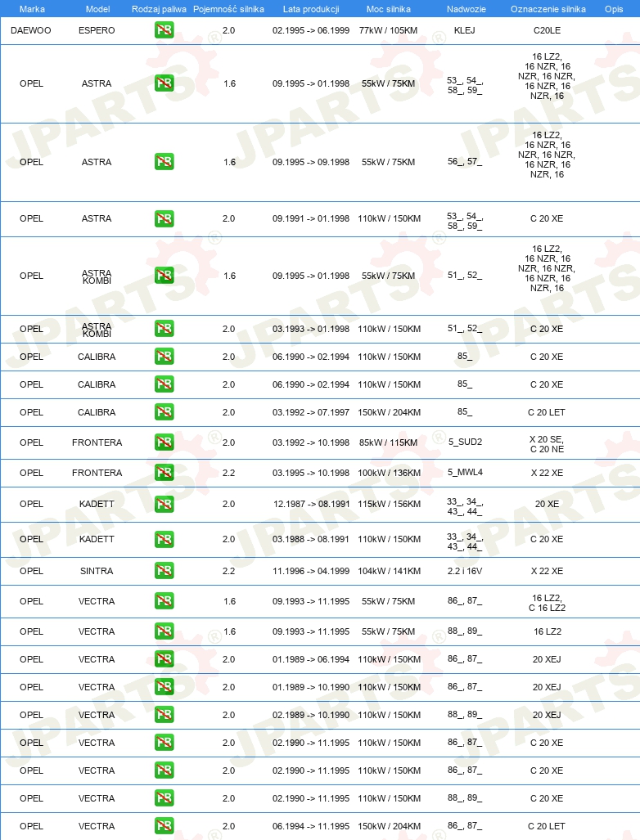Select the 100kW / 136KM power cell
The height and width of the screenshot is (840, 640).
click(389, 473)
